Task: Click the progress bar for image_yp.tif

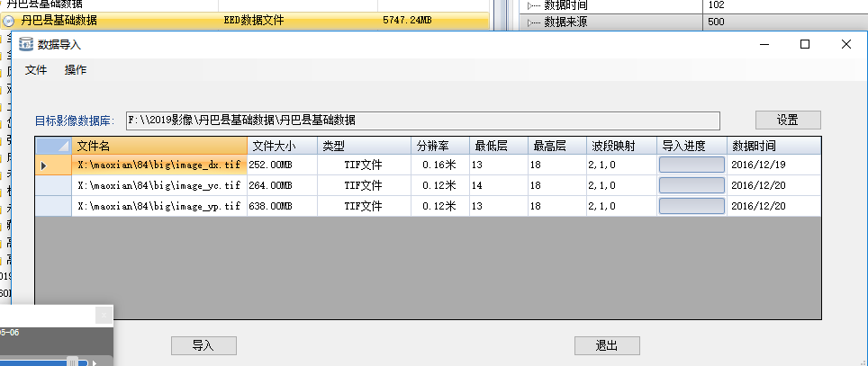Action: coord(692,206)
